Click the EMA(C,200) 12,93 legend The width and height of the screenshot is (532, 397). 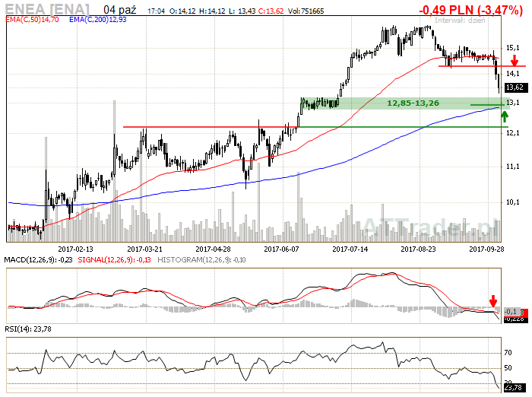coord(98,20)
